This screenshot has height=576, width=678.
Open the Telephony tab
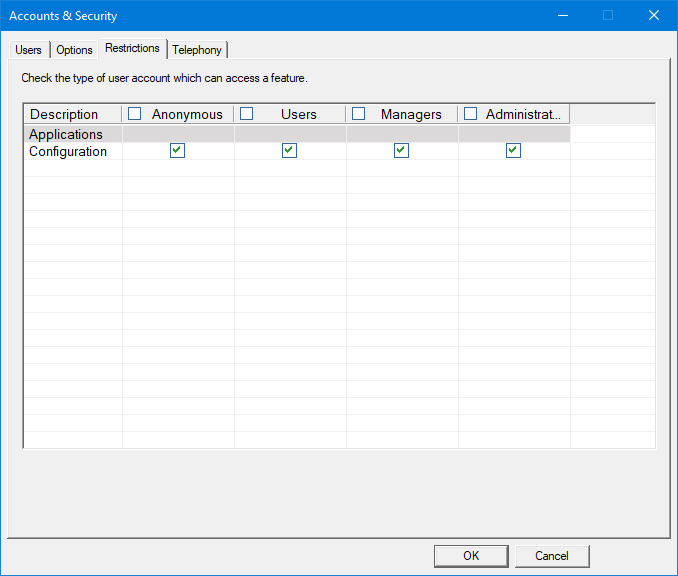(x=197, y=50)
